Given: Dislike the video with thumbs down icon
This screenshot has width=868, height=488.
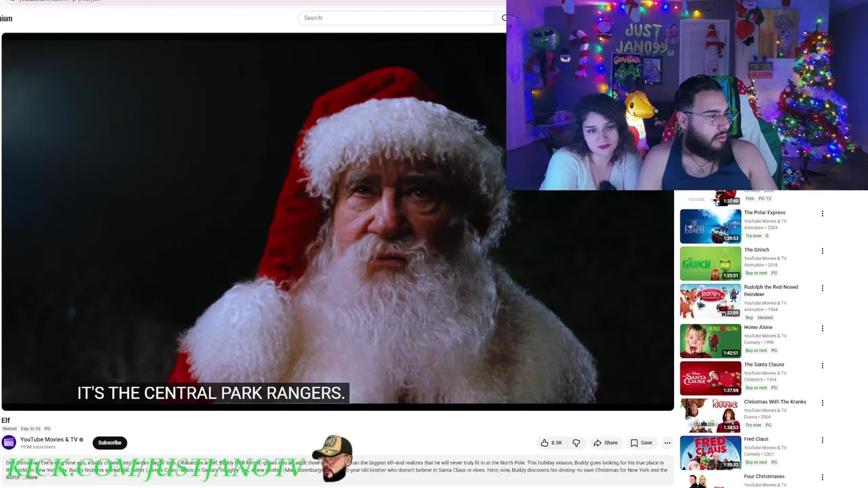Looking at the screenshot, I should click(x=576, y=443).
